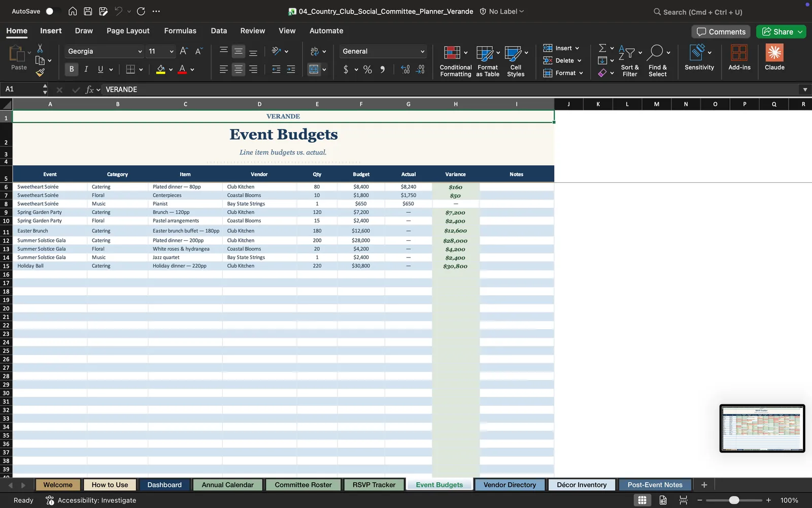Open the Home icon in title bar
This screenshot has height=508, width=812.
73,11
